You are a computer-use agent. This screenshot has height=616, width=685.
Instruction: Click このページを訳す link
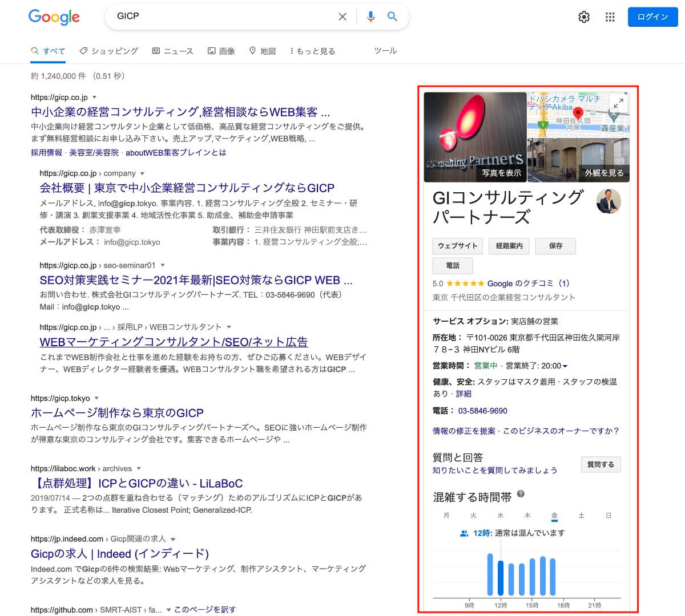point(205,610)
